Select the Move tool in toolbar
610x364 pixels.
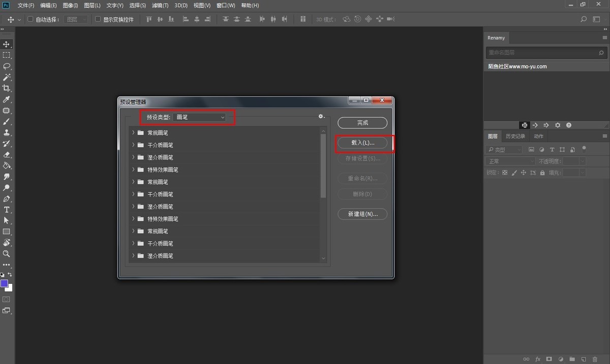click(x=7, y=45)
